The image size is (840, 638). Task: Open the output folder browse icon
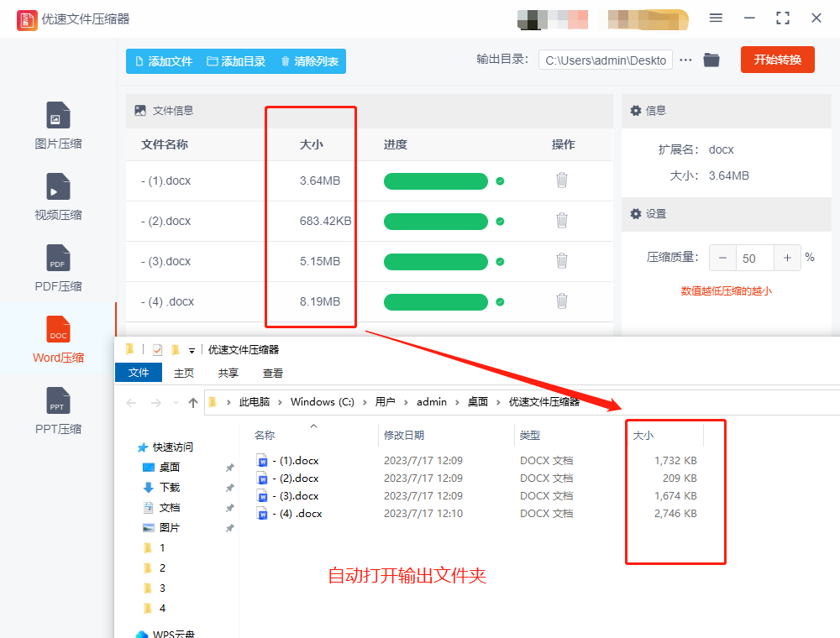tap(711, 60)
